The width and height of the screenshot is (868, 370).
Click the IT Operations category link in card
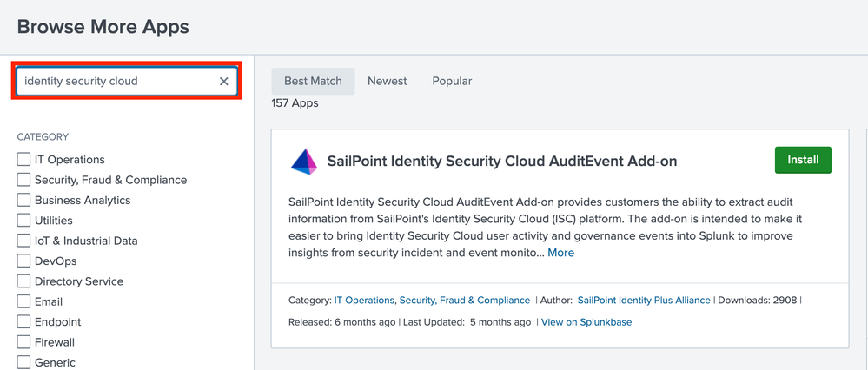point(364,300)
